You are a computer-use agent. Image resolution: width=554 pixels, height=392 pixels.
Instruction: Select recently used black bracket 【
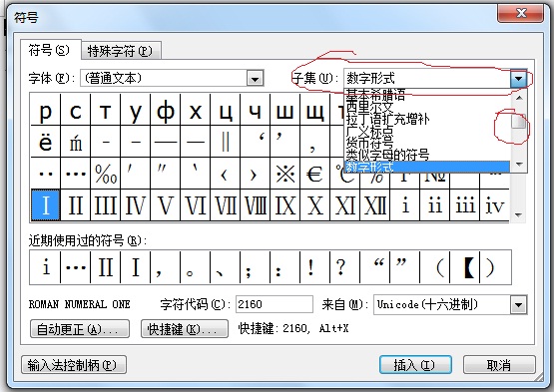point(464,267)
